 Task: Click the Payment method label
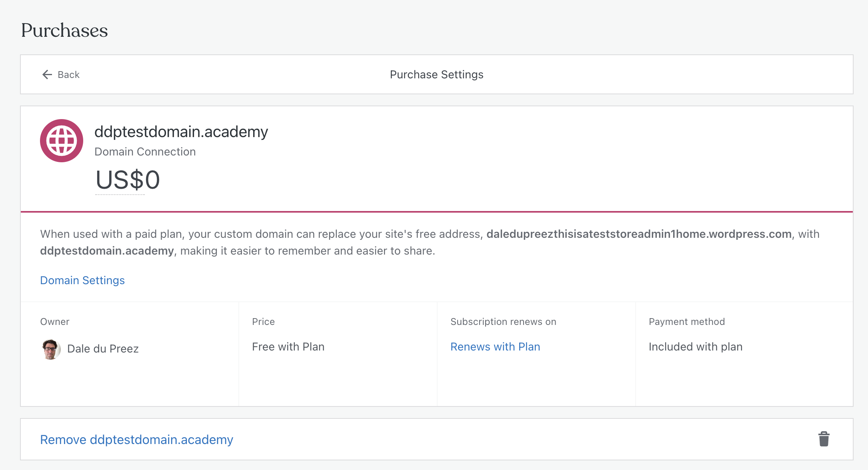686,322
